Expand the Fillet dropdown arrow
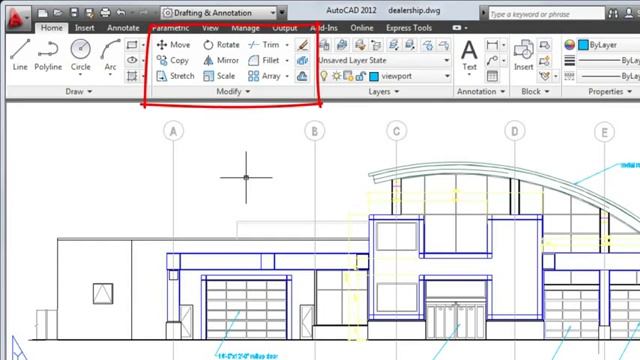Image resolution: width=640 pixels, height=360 pixels. click(x=287, y=60)
